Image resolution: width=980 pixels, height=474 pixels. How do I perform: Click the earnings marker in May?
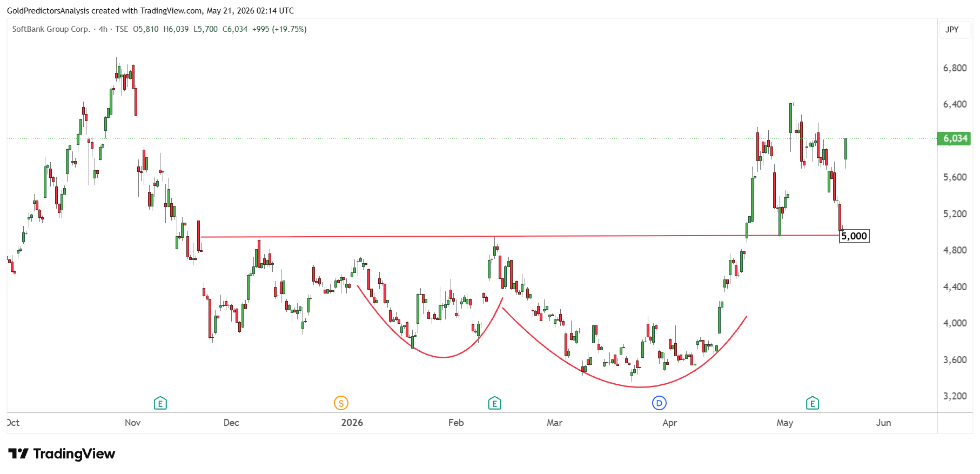point(813,403)
